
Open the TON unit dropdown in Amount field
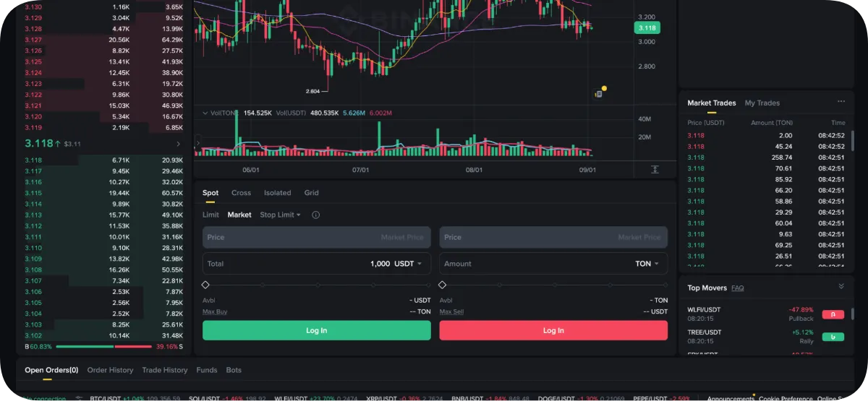pos(647,264)
